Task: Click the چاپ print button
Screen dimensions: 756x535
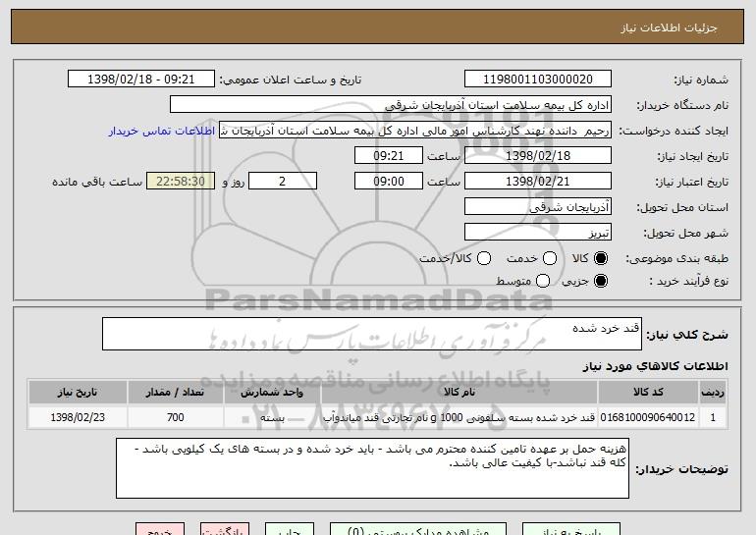Action: coord(290,529)
